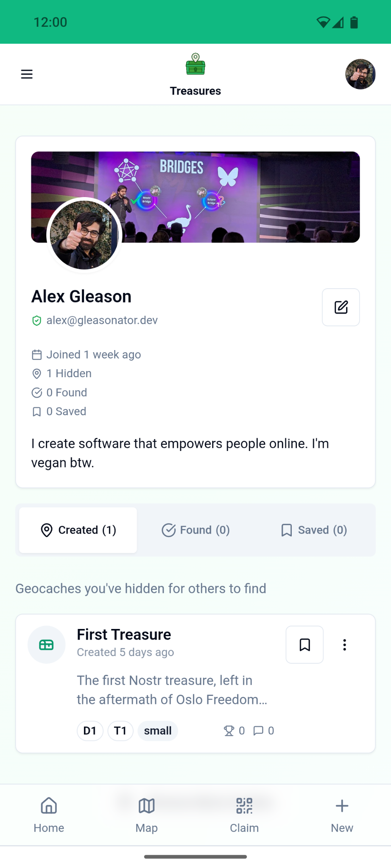Click the trophy finds count
This screenshot has width=391, height=868.
tap(234, 731)
